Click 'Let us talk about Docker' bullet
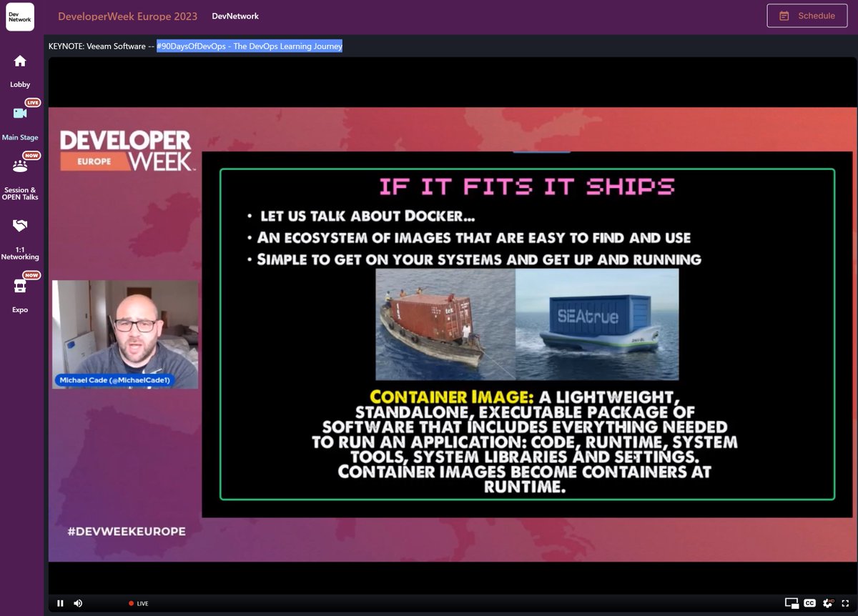858x616 pixels. (368, 216)
